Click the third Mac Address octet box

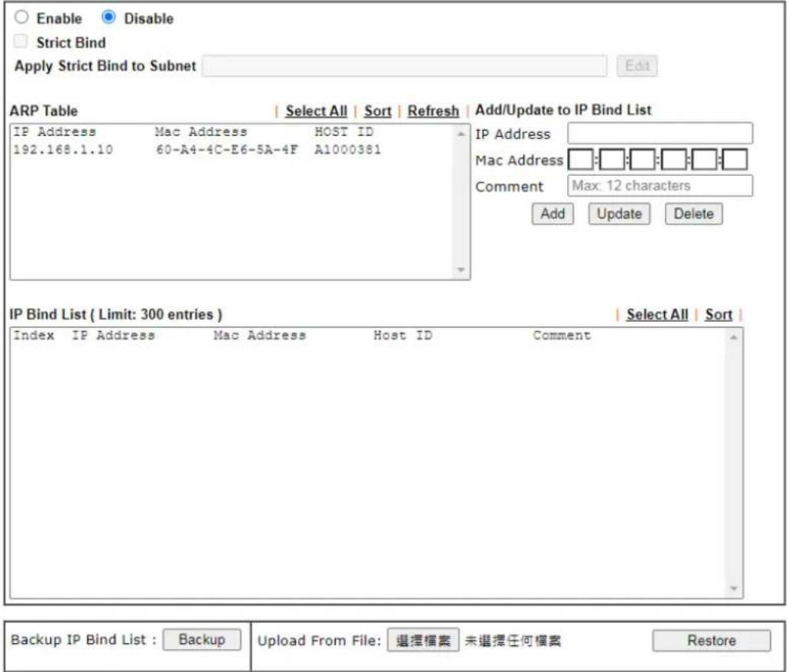tap(642, 160)
